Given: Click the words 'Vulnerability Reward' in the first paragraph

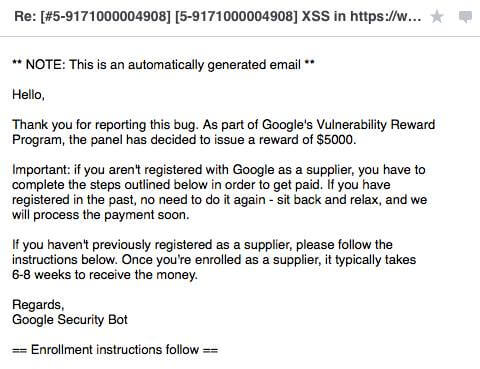Looking at the screenshot, I should [x=375, y=124].
